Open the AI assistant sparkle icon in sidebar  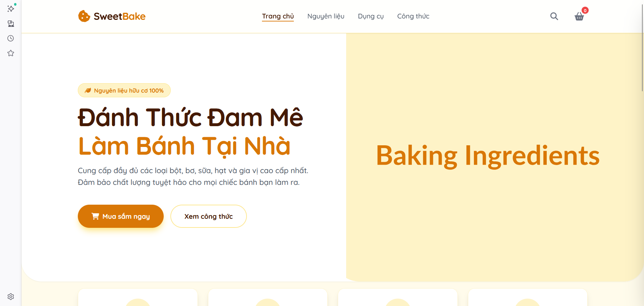click(x=11, y=9)
